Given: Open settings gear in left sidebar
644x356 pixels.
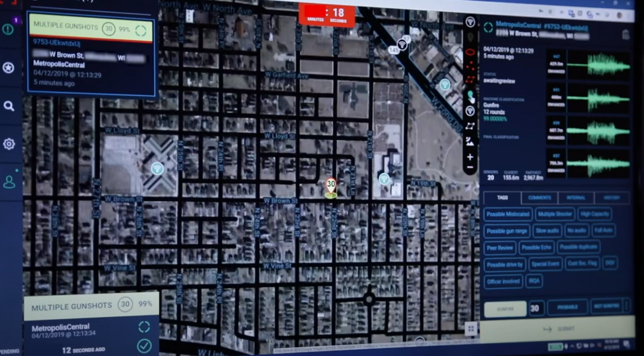Looking at the screenshot, I should (9, 144).
